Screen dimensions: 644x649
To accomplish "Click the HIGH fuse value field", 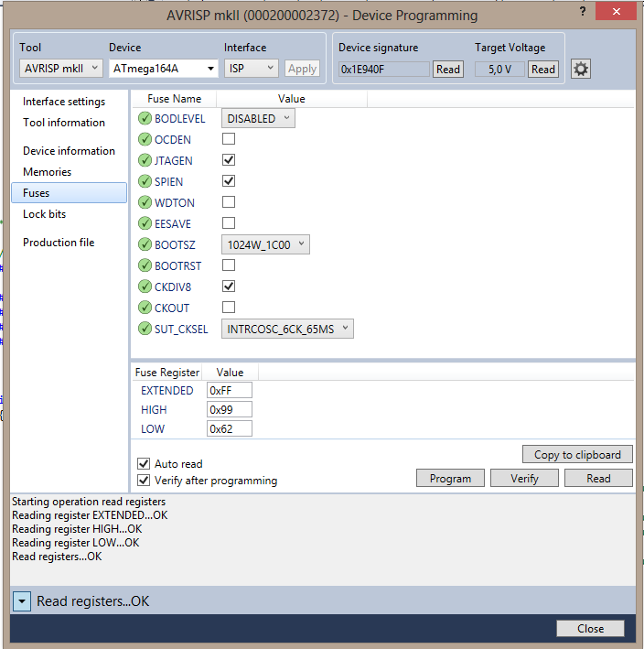I will [230, 409].
